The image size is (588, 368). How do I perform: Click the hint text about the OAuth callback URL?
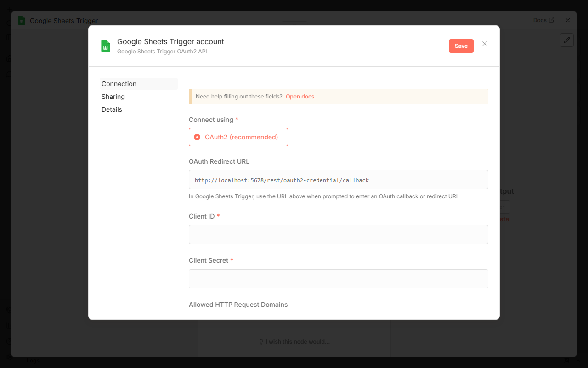click(x=324, y=196)
